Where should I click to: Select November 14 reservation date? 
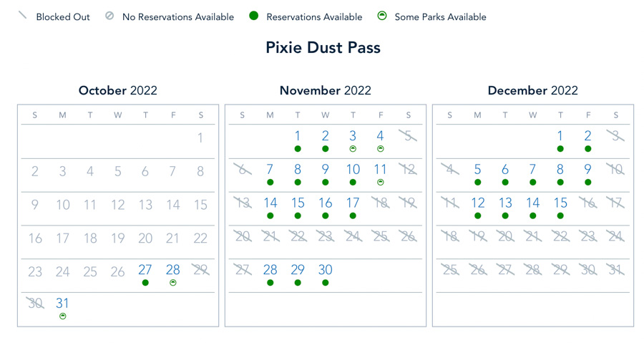pyautogui.click(x=270, y=203)
